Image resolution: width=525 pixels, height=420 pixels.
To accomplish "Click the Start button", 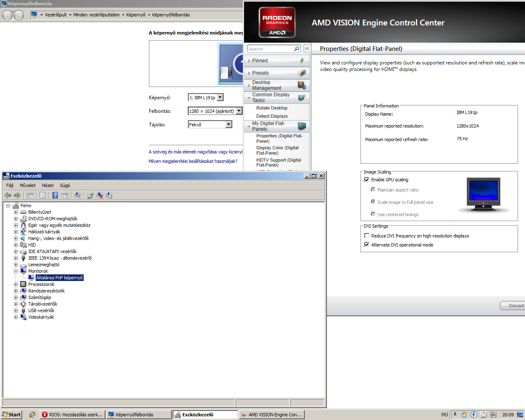I will click(x=11, y=415).
